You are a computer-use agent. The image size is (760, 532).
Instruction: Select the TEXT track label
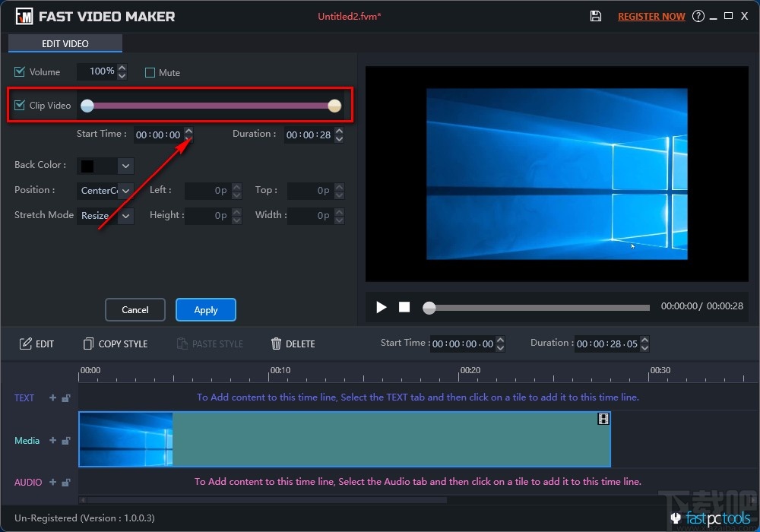(24, 397)
